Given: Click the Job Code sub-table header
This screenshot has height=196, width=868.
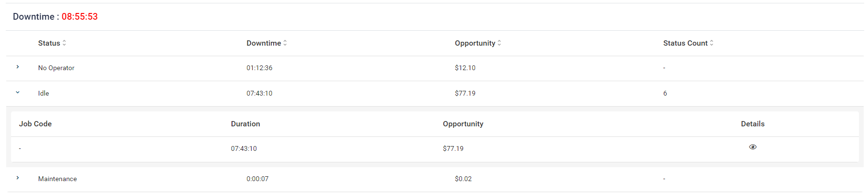Looking at the screenshot, I should click(35, 124).
